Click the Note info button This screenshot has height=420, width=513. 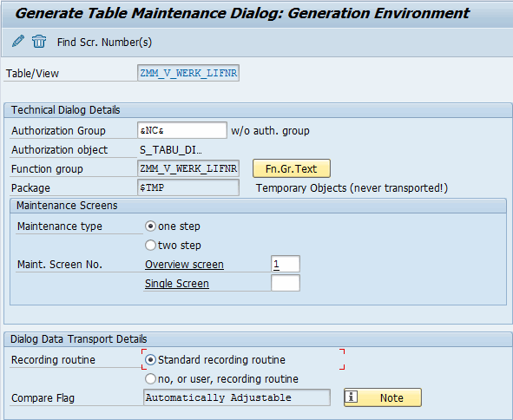pos(383,397)
